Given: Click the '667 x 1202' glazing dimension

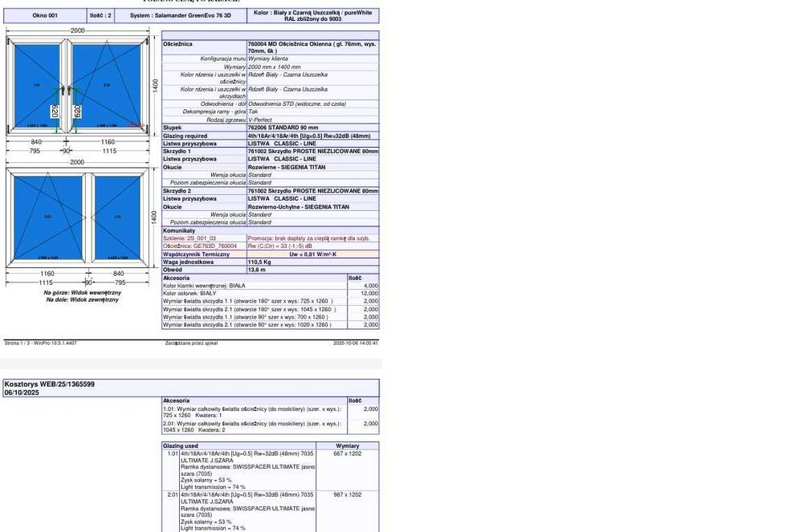Looking at the screenshot, I should click(x=347, y=453).
